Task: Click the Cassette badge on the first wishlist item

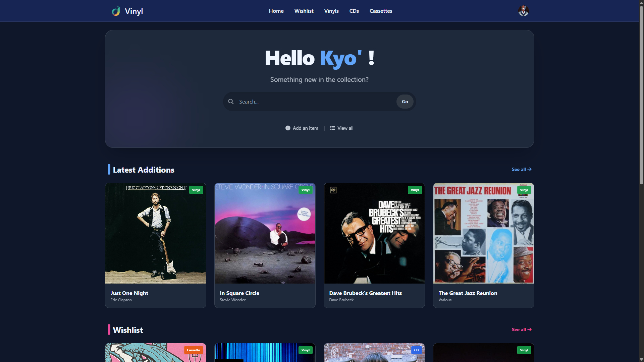Action: pos(194,350)
